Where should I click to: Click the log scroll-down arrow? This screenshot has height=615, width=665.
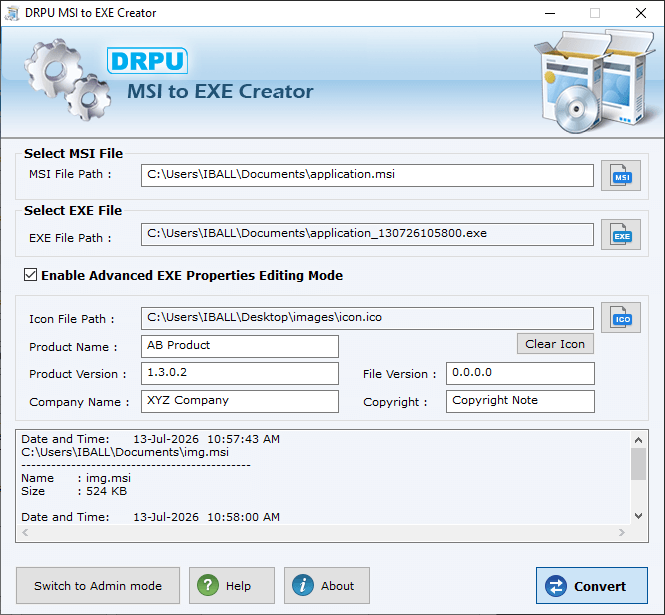(x=638, y=516)
